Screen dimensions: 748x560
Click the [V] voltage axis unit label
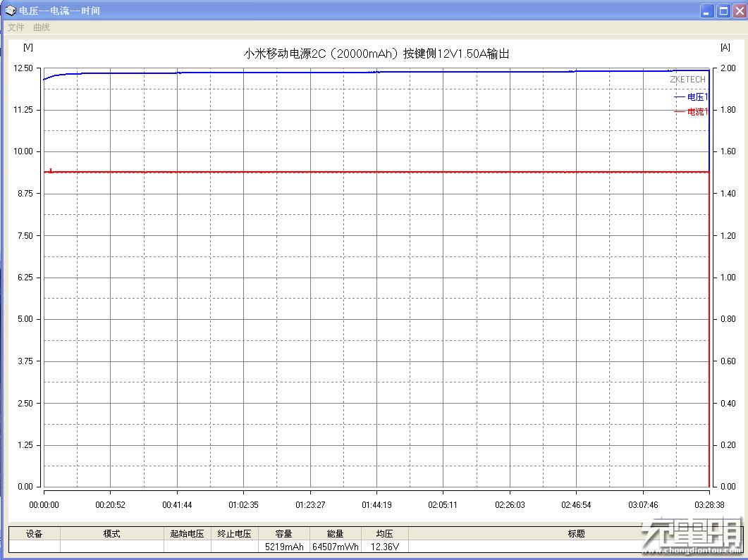click(27, 47)
